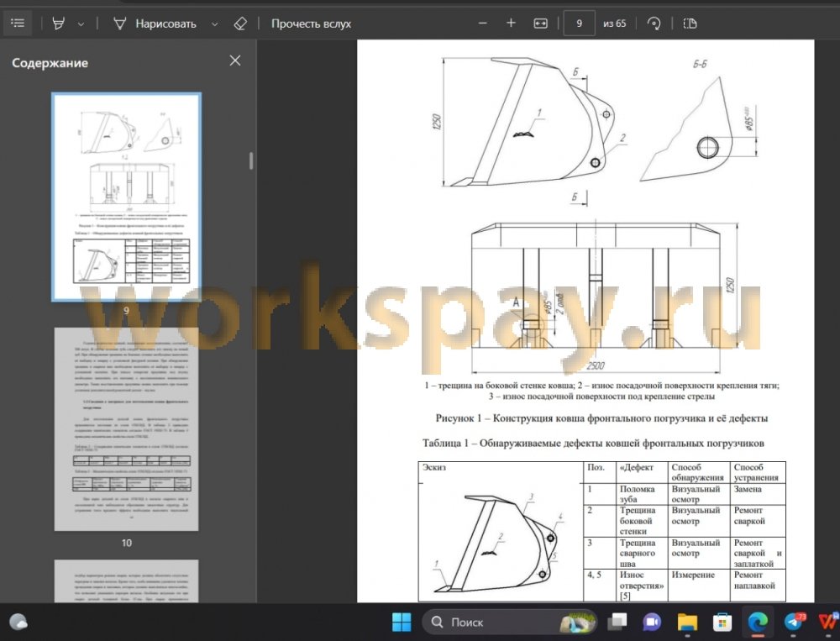Open the Windows Start menu
Screen dimensions: 840x641
coord(402,623)
